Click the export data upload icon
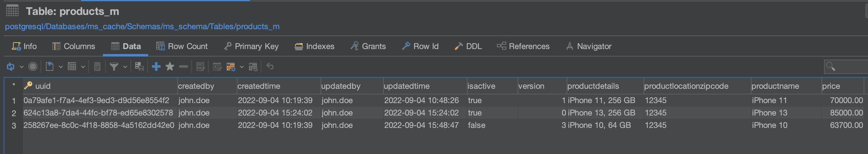 click(x=50, y=66)
